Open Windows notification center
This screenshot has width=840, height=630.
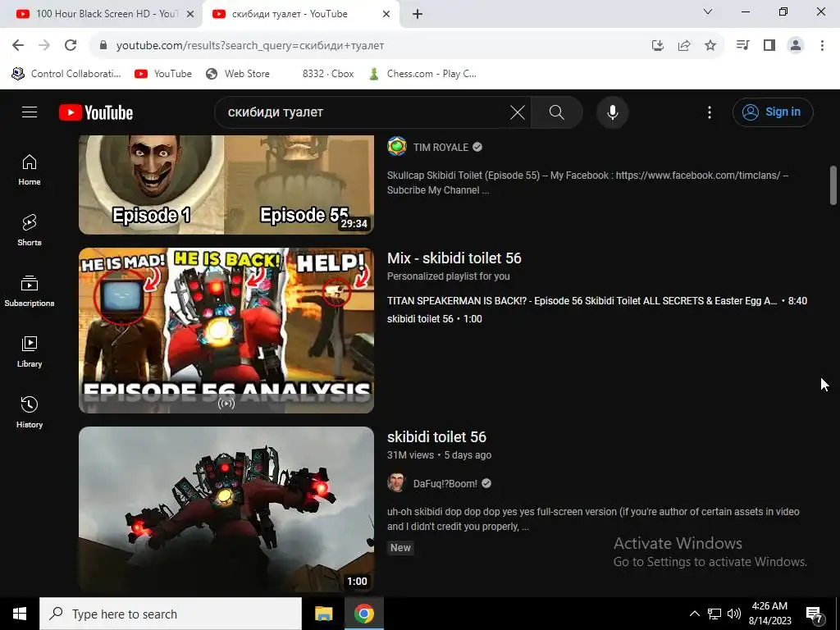tap(815, 614)
